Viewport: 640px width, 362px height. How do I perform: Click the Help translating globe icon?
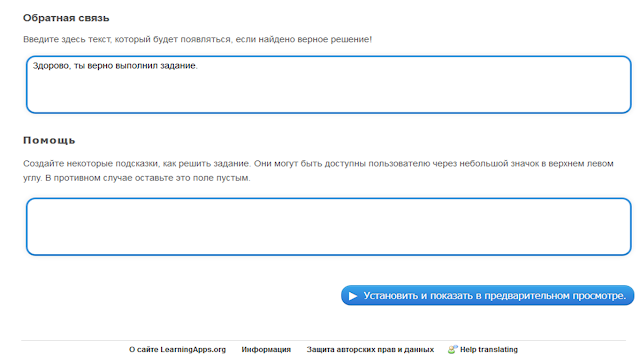click(452, 349)
